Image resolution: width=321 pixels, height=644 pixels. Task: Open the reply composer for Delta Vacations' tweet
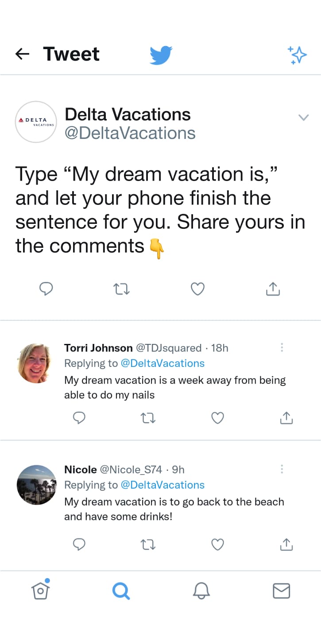(x=46, y=289)
